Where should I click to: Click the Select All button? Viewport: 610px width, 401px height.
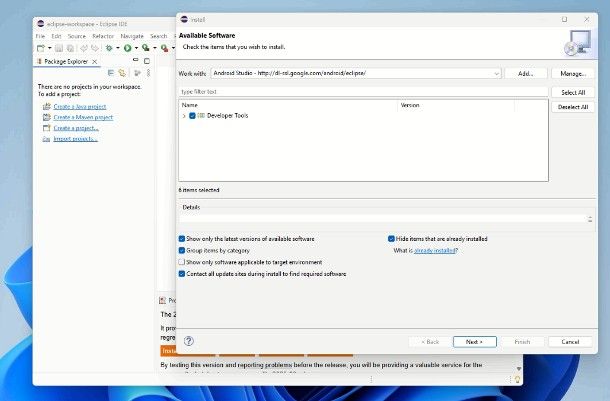click(x=573, y=92)
